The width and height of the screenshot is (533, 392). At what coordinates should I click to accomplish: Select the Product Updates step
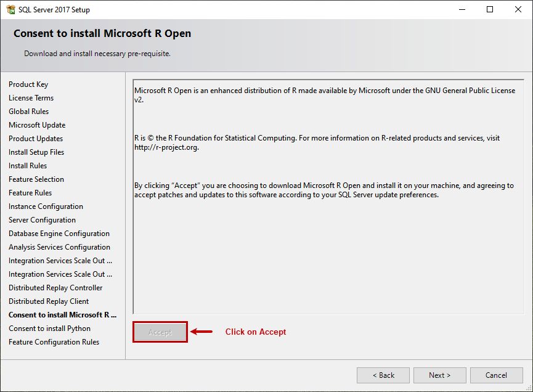(36, 139)
